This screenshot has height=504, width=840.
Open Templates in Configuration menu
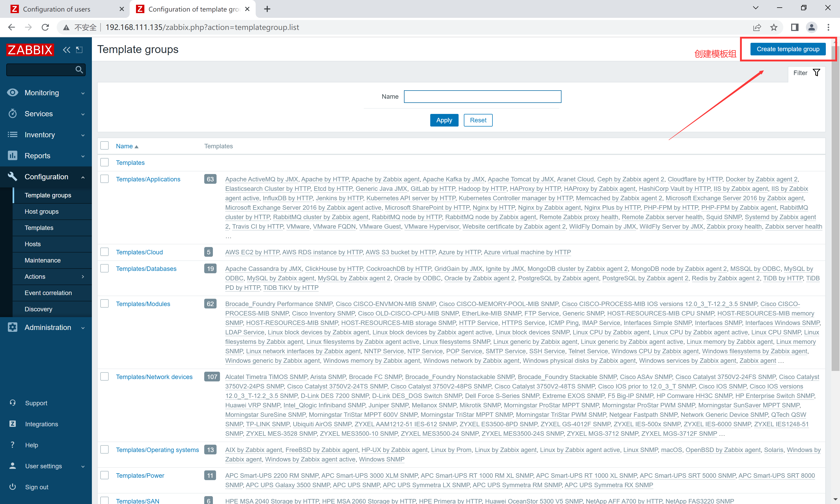click(x=52, y=228)
